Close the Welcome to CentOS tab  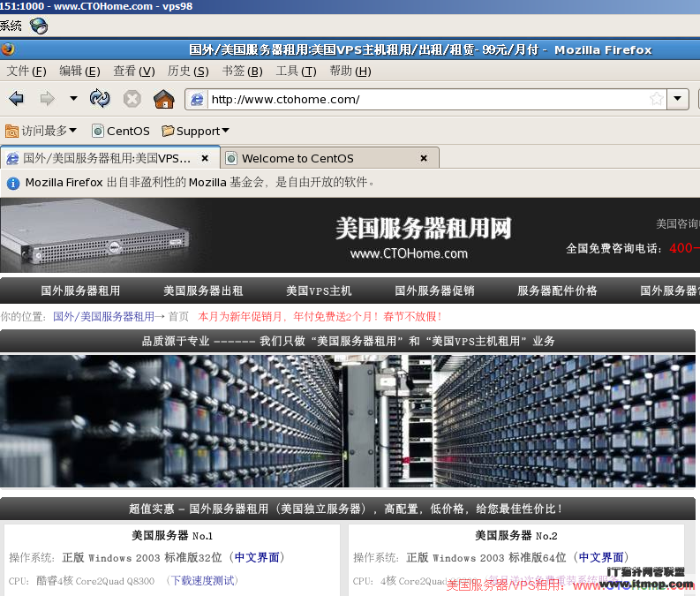point(424,158)
